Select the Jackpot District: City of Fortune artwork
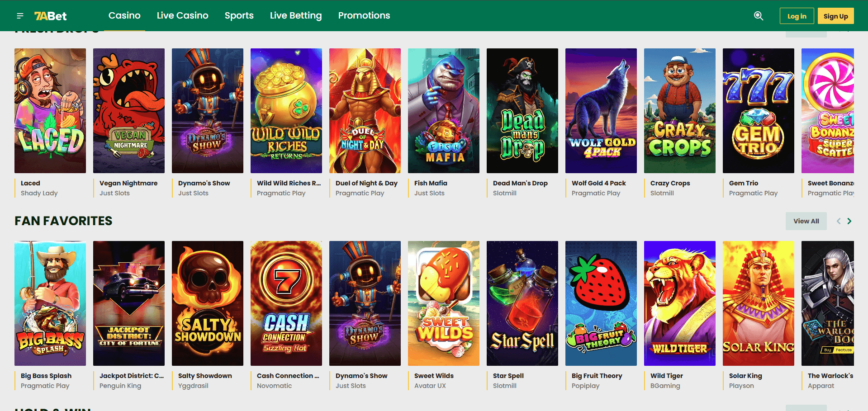868x411 pixels. click(129, 303)
